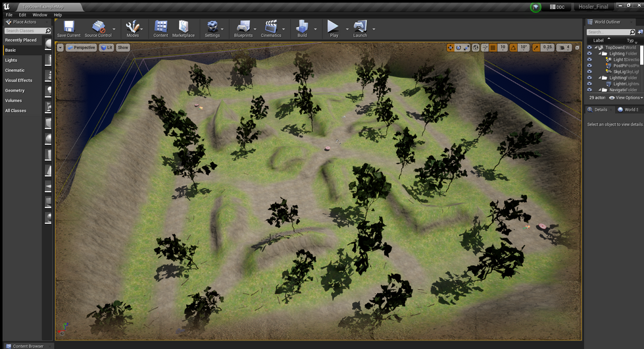Open the Perspective view mode dropdown

81,47
